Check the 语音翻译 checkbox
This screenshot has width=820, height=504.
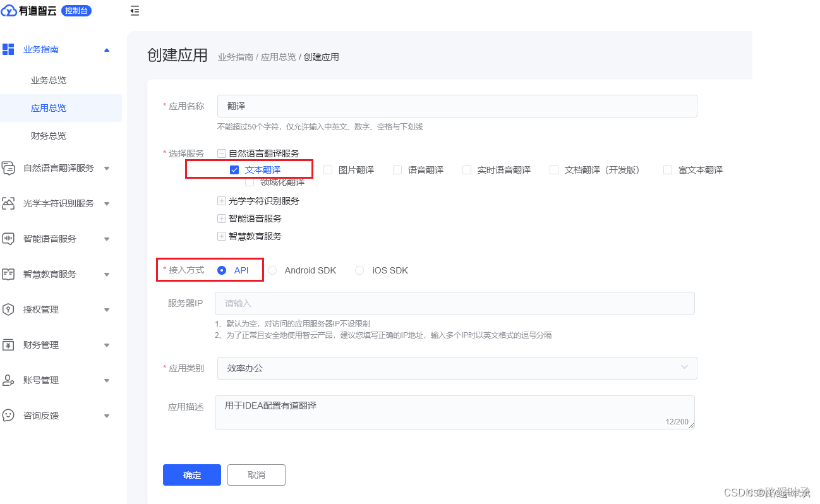[397, 170]
